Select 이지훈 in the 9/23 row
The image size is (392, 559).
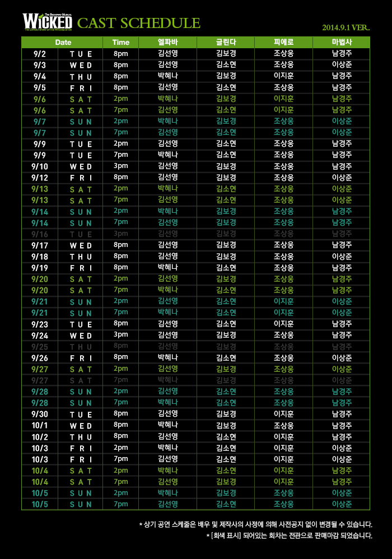click(283, 324)
